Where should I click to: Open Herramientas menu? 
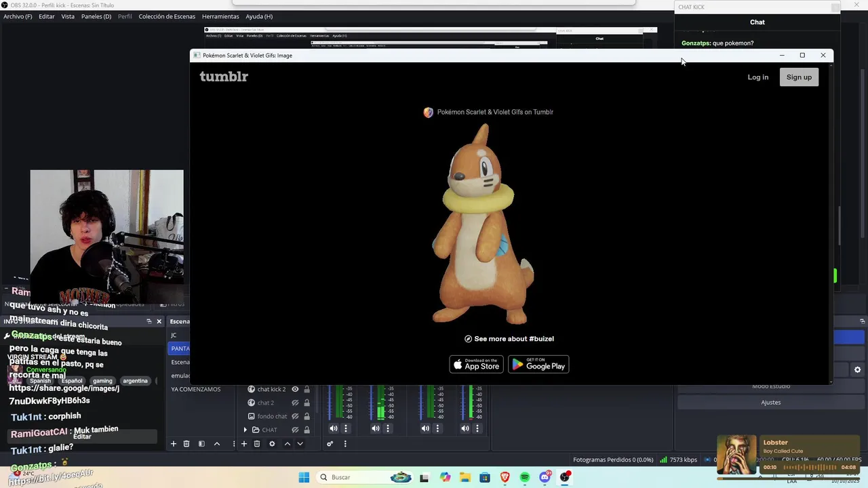(220, 16)
